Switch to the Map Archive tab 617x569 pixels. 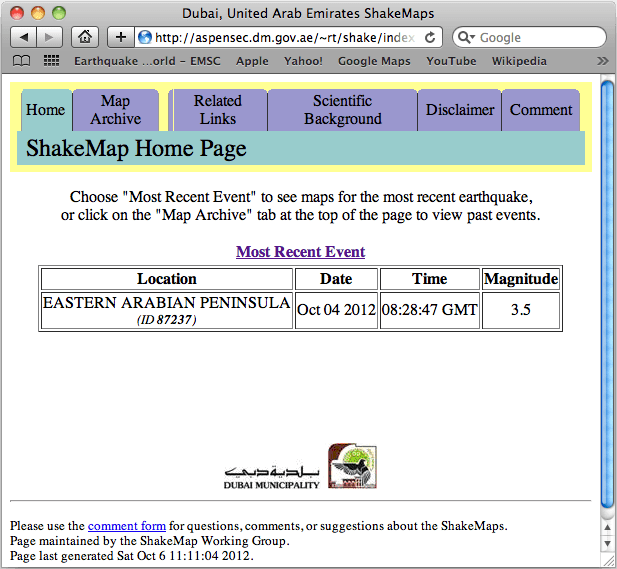(x=116, y=110)
